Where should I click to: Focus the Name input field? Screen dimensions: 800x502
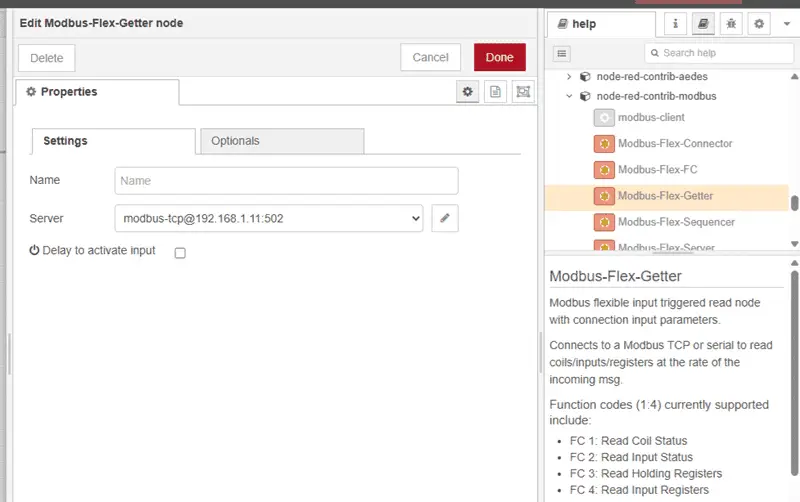click(286, 181)
